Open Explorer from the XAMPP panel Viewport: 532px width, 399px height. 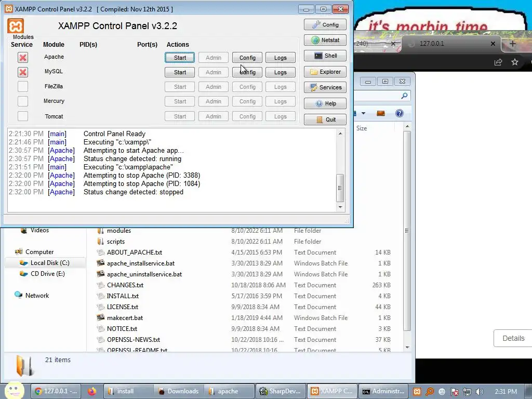pyautogui.click(x=325, y=72)
